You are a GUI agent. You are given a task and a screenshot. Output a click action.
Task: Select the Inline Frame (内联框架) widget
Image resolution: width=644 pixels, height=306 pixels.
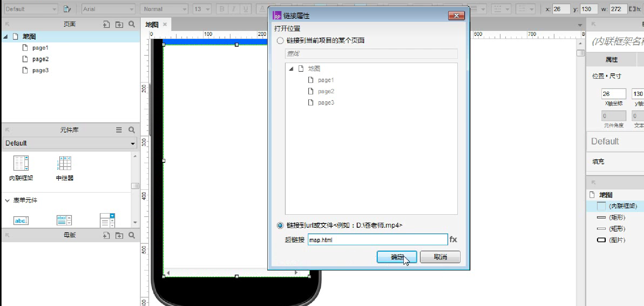pos(21,168)
